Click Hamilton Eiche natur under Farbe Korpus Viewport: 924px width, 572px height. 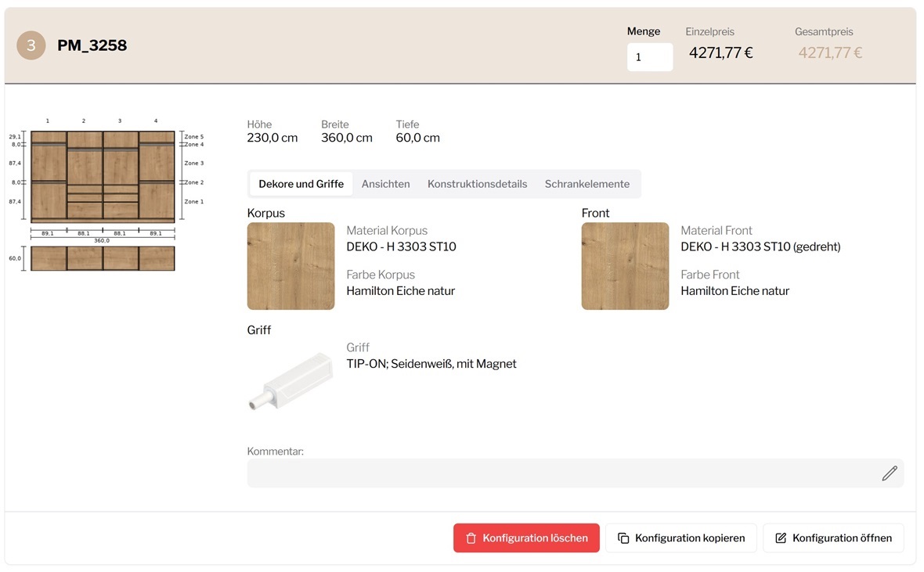(x=401, y=291)
